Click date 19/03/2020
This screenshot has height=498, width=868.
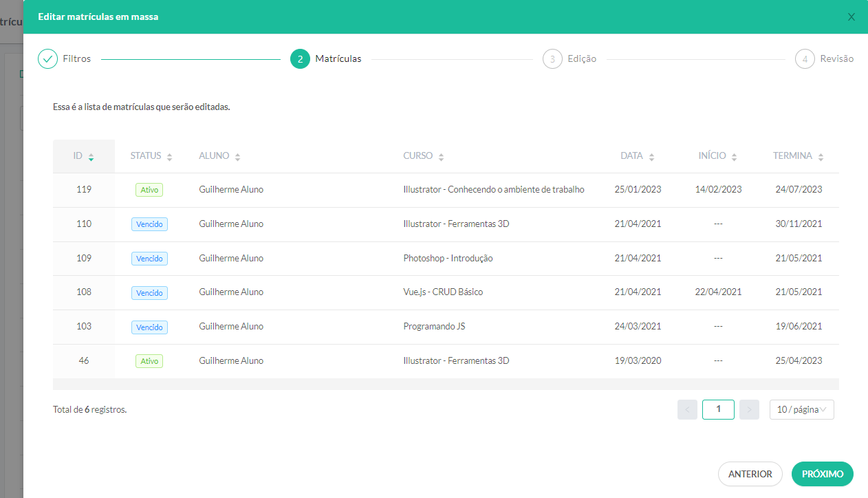click(638, 361)
